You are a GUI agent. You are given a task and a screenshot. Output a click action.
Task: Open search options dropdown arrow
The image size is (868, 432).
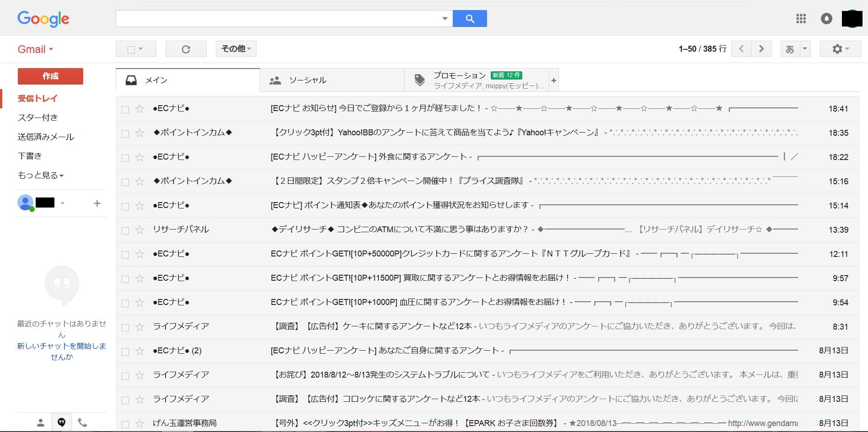pos(445,19)
